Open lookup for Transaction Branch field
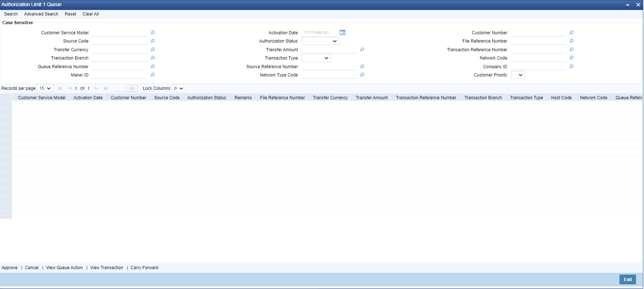Viewport: 644px width, 289px height. pyautogui.click(x=153, y=58)
